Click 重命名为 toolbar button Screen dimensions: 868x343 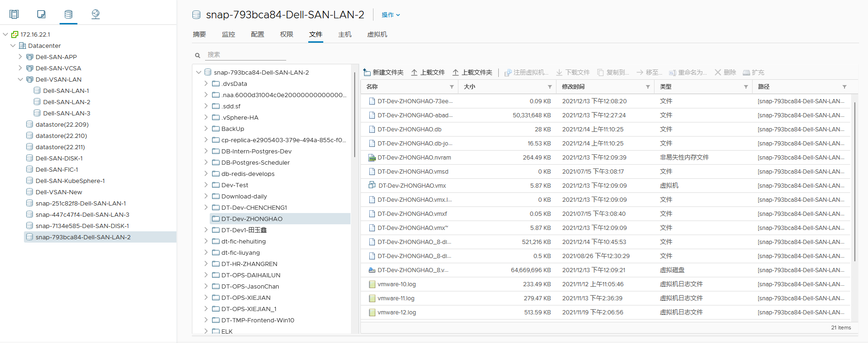click(688, 72)
